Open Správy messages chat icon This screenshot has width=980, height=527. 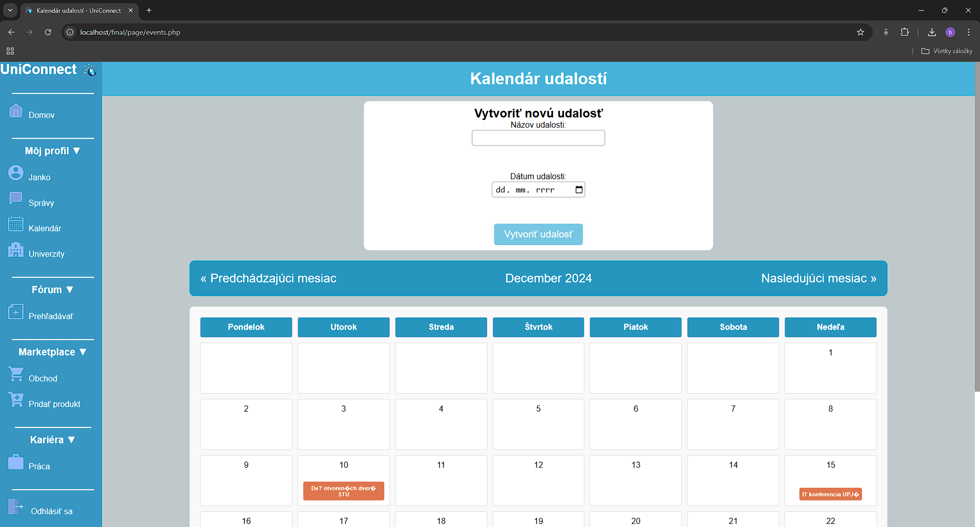click(16, 198)
